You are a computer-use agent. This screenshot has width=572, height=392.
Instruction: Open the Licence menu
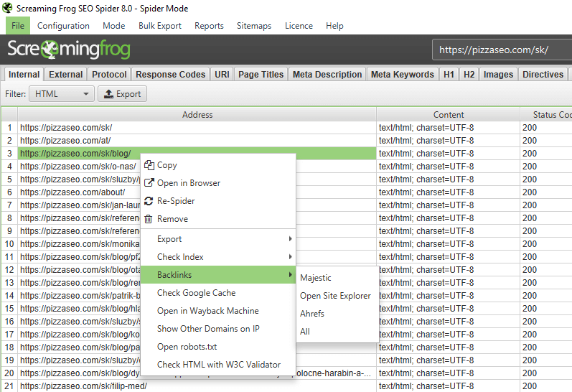pos(299,26)
